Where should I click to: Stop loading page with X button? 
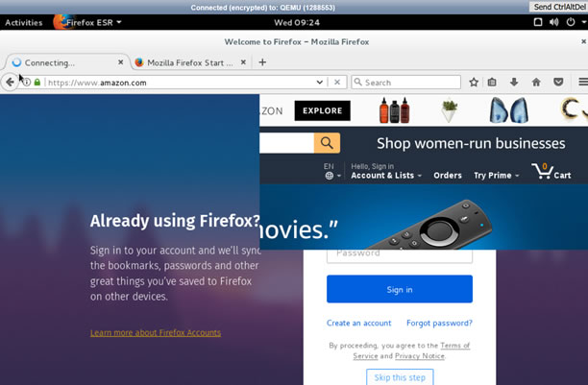(x=337, y=83)
